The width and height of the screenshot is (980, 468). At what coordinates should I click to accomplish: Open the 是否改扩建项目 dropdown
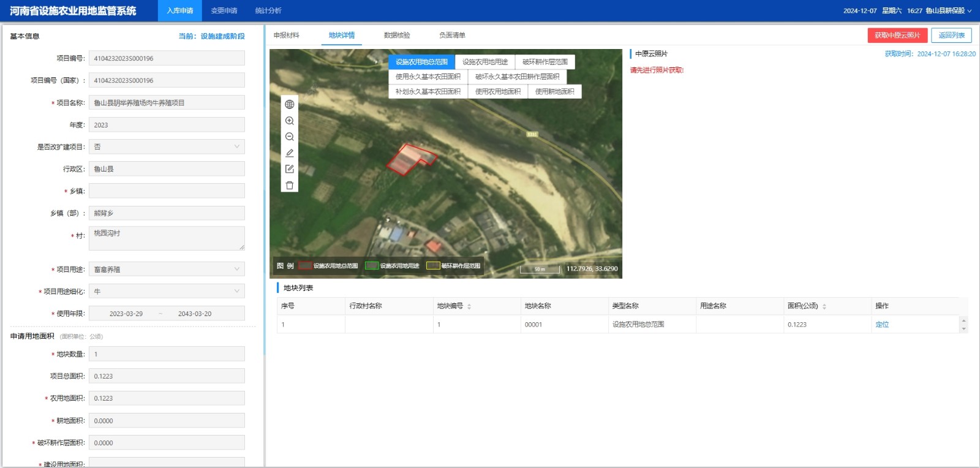coord(167,147)
